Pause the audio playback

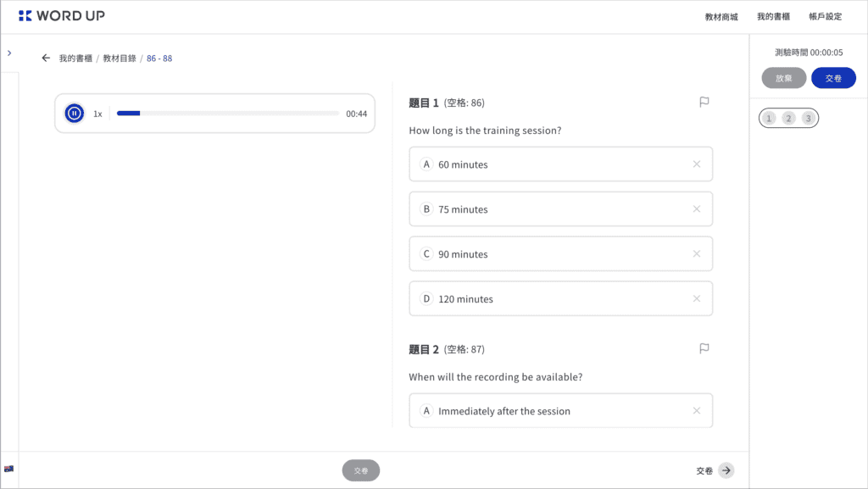(75, 114)
